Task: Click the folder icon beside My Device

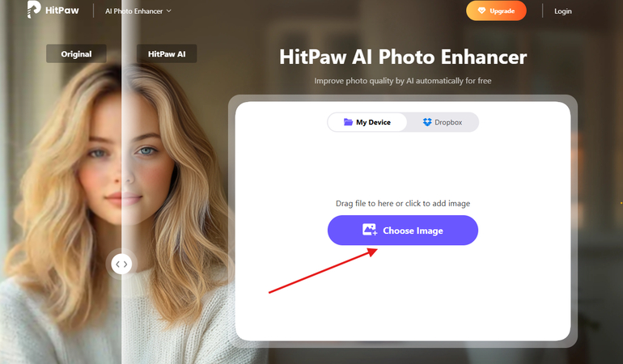Action: click(x=348, y=122)
